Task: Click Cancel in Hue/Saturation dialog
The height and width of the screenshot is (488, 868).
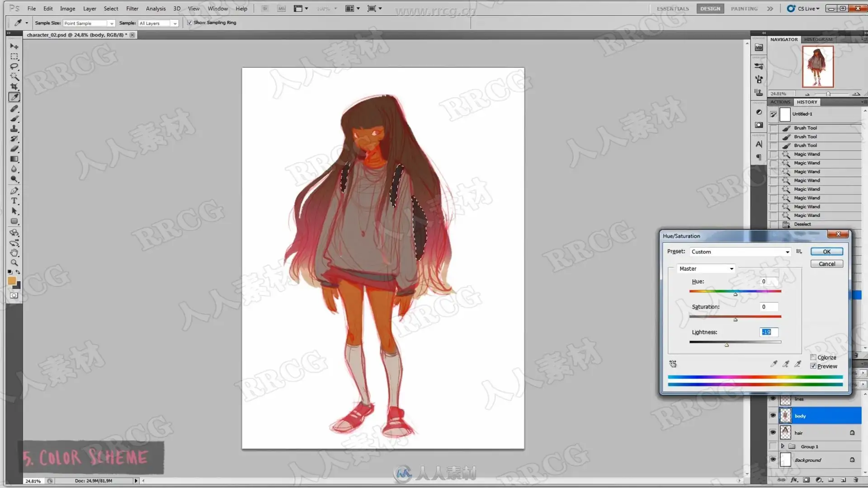Action: click(x=826, y=264)
